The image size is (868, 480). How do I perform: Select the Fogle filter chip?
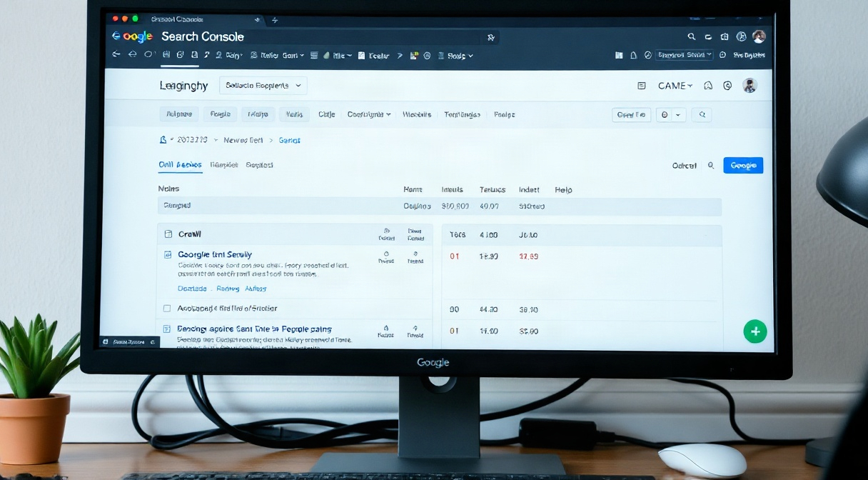point(221,114)
